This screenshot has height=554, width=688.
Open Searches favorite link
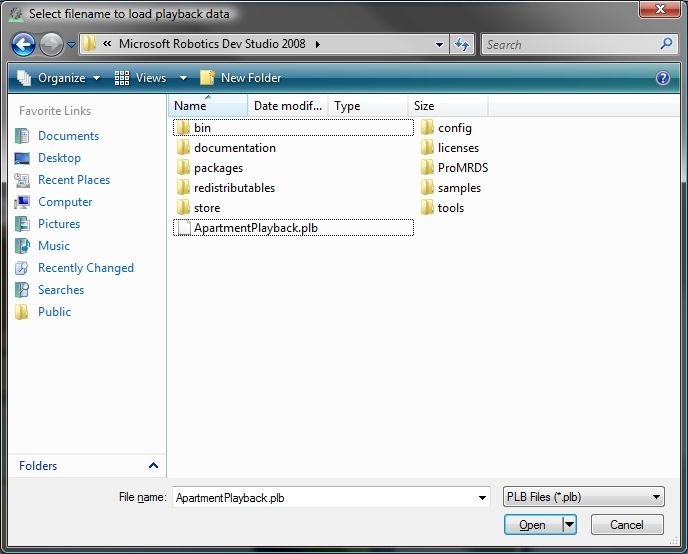point(61,290)
